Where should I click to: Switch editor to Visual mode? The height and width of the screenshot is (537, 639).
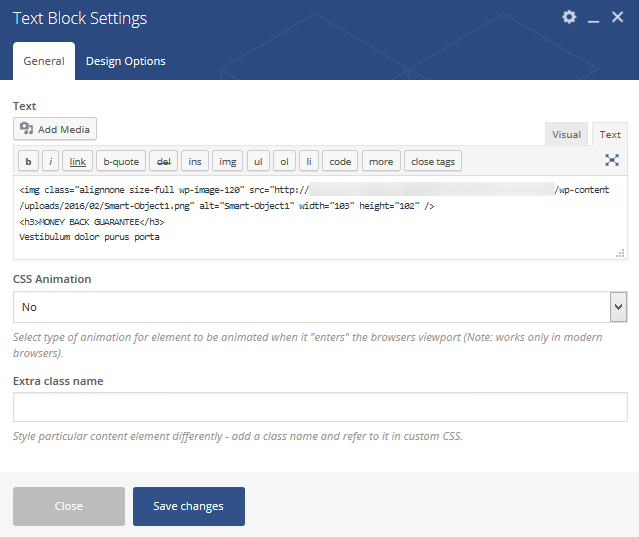click(x=566, y=134)
